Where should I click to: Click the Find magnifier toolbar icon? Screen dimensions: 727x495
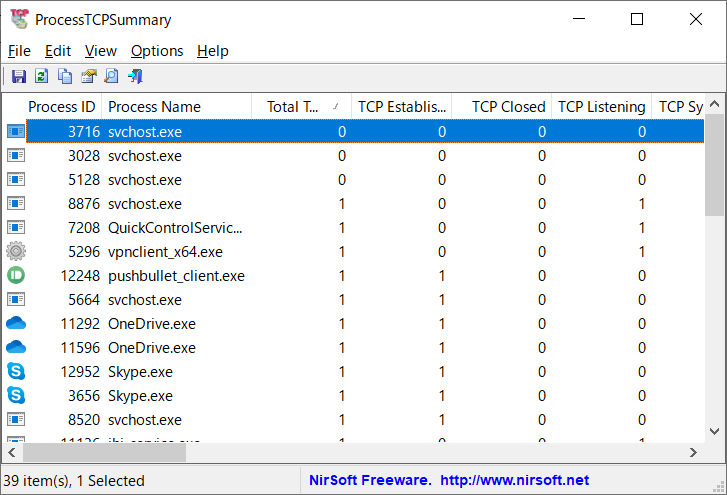[111, 76]
